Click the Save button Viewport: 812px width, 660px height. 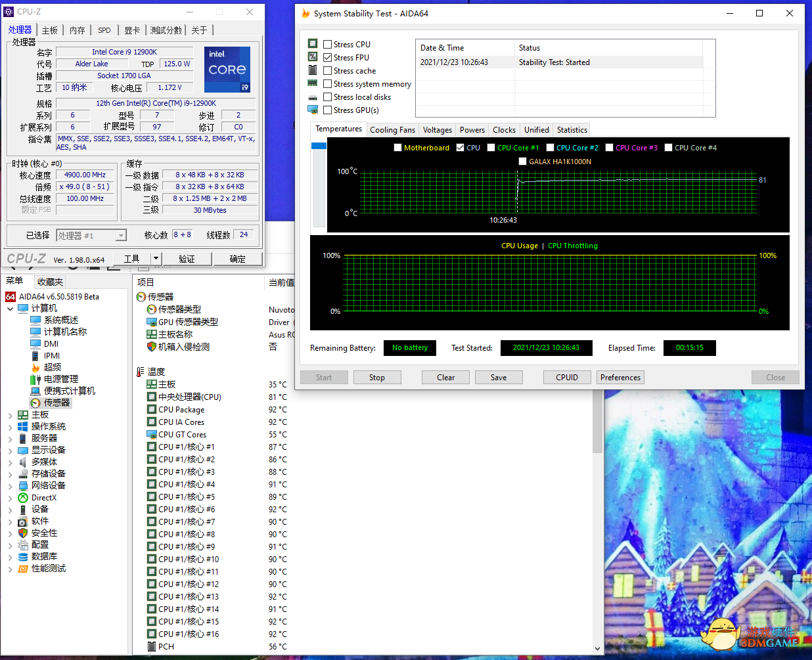(x=499, y=377)
